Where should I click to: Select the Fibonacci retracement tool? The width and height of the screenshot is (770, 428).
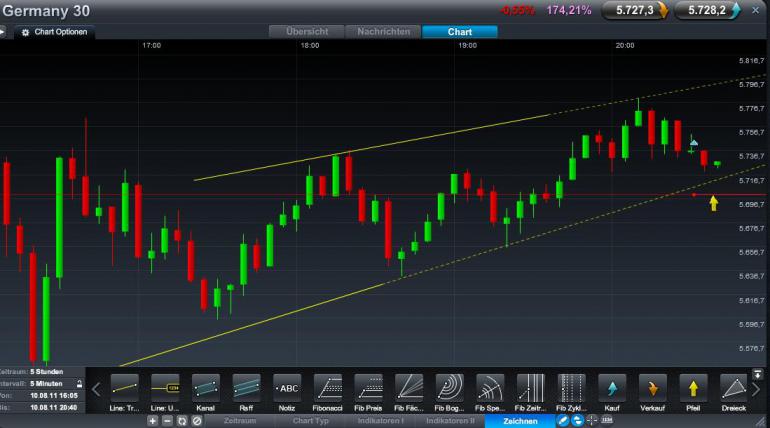click(x=328, y=388)
